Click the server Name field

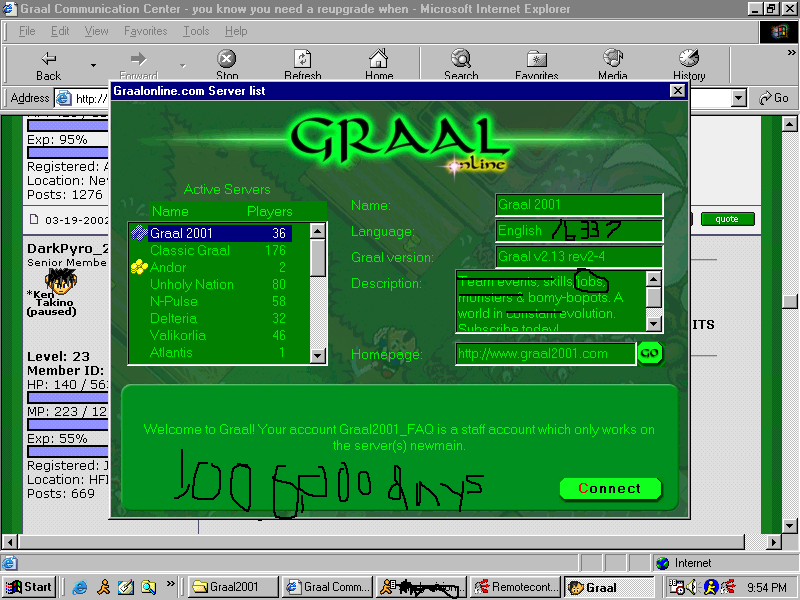(x=579, y=205)
